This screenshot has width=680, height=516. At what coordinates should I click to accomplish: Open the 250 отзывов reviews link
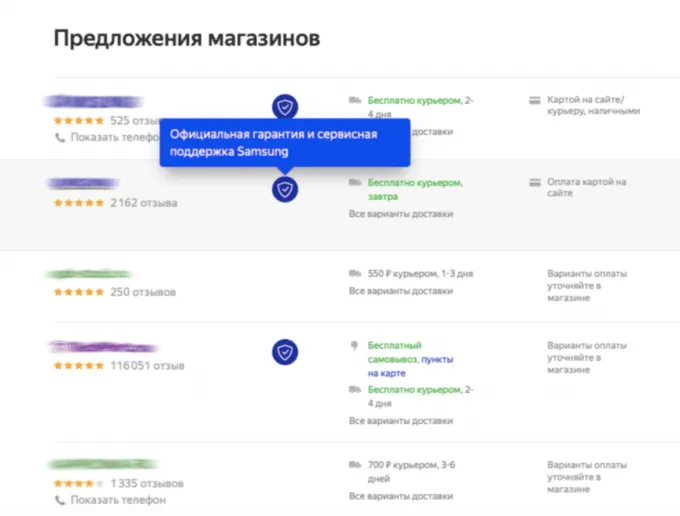coord(142,292)
